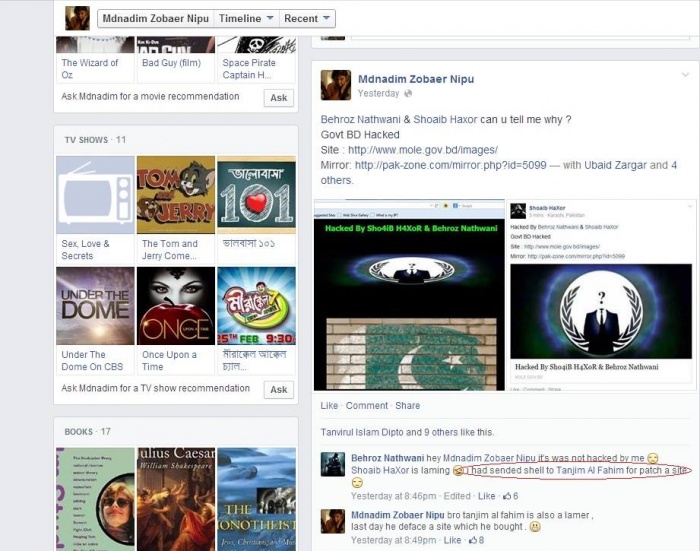Open the Timeline dropdown in the header

[x=246, y=19]
